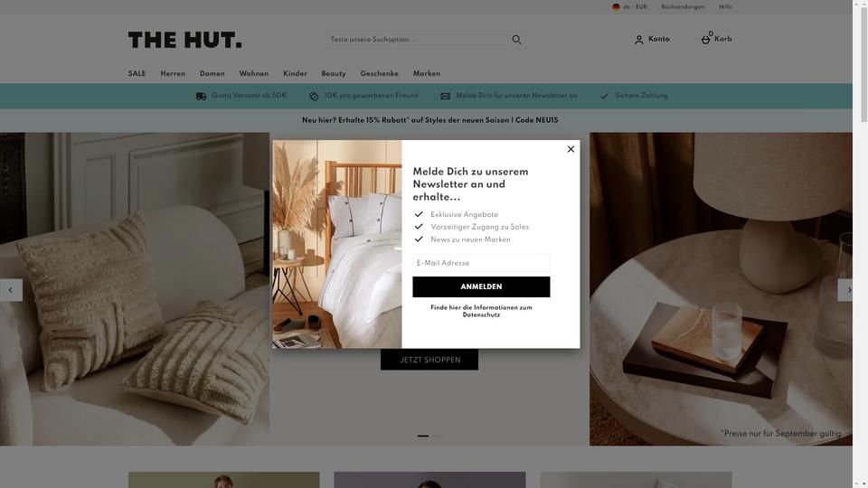Click THE HUT logo
868x488 pixels.
[184, 40]
